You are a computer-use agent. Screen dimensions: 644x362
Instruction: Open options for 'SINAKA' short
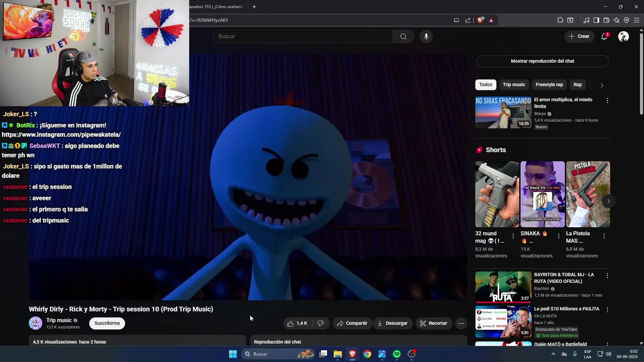[558, 235]
